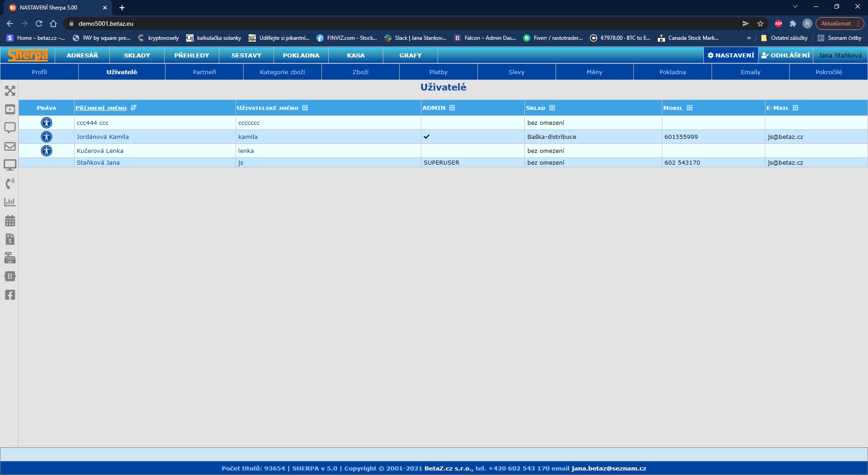
Task: Toggle the admin checkmark for Jordánová Kamila
Action: tap(426, 137)
